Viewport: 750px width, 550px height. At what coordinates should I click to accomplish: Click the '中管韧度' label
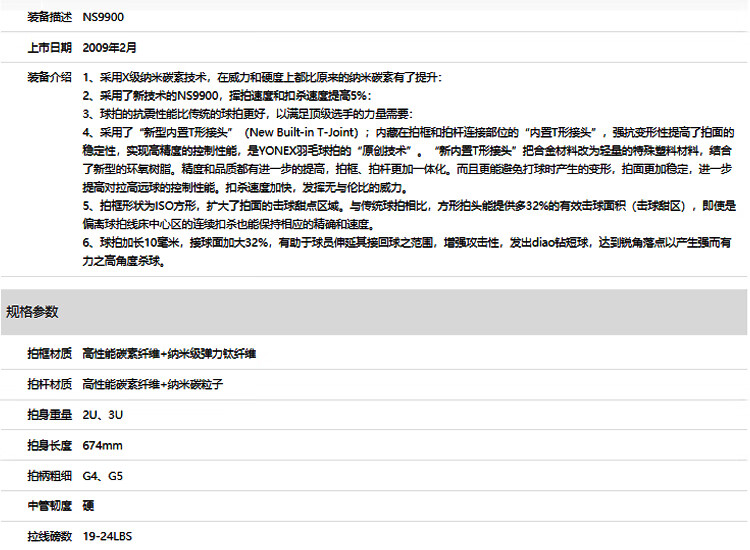49,506
